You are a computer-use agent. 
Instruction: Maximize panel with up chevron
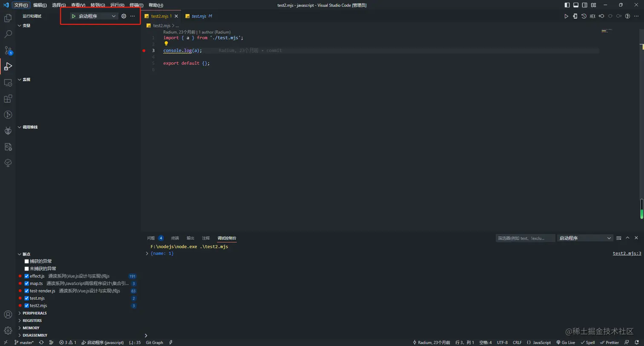[x=627, y=238]
